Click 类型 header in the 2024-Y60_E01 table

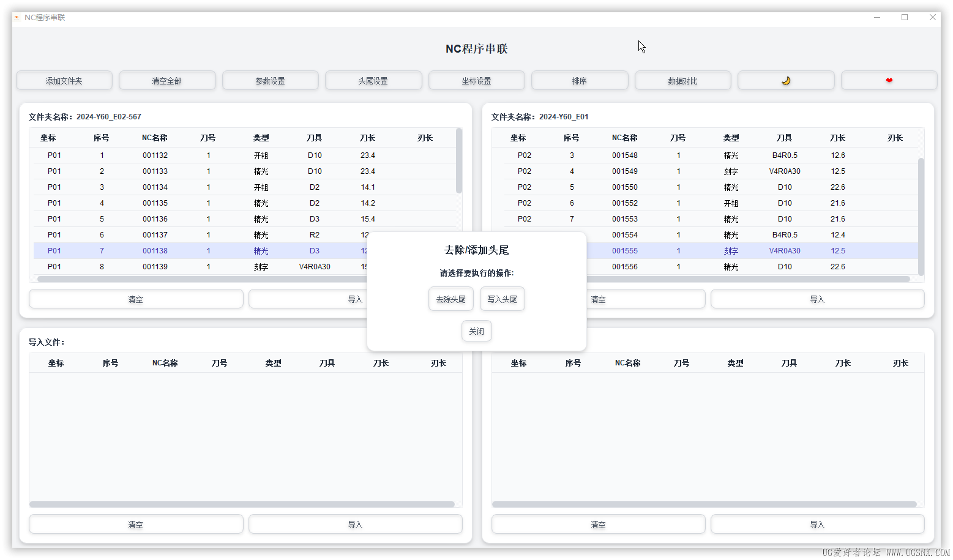pyautogui.click(x=731, y=138)
